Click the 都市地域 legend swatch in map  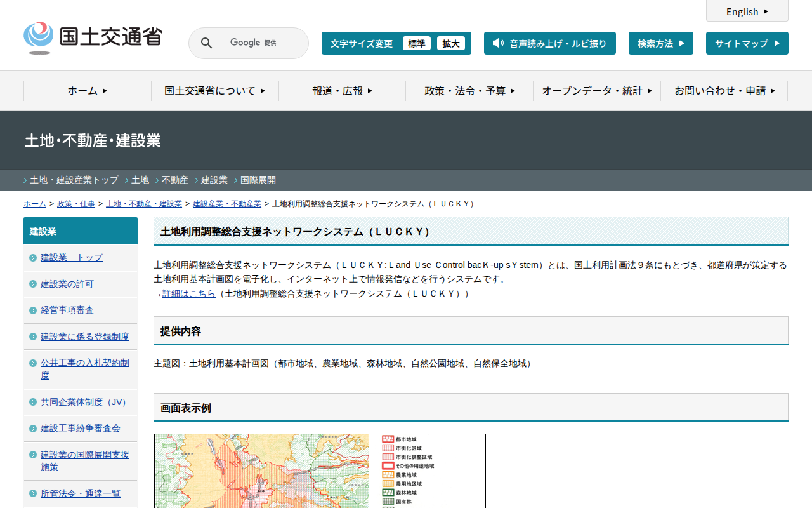388,439
